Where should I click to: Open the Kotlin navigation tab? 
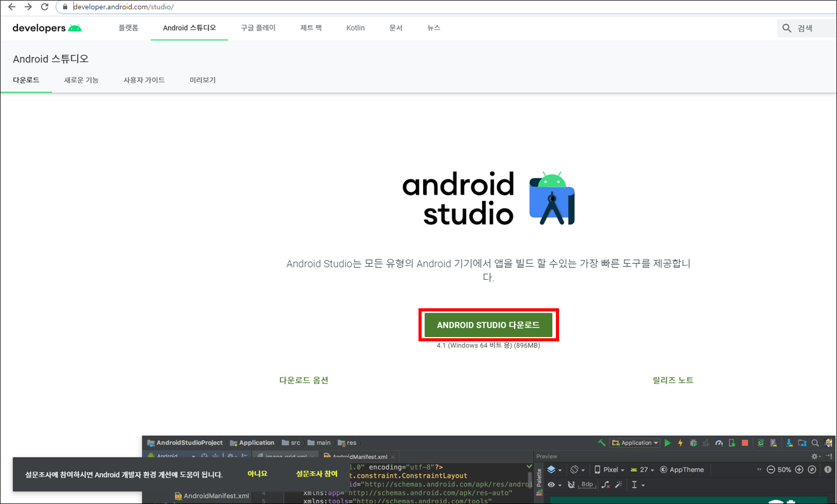pyautogui.click(x=355, y=28)
